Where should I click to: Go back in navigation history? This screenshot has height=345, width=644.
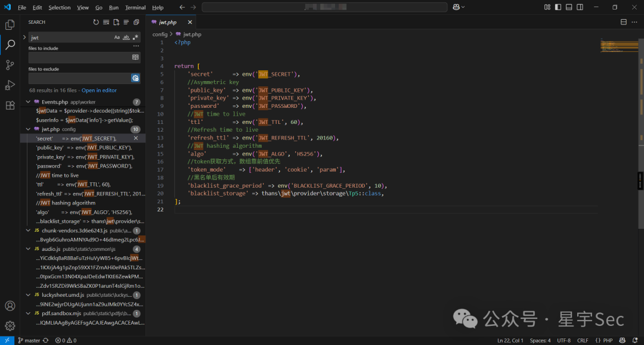click(x=182, y=7)
